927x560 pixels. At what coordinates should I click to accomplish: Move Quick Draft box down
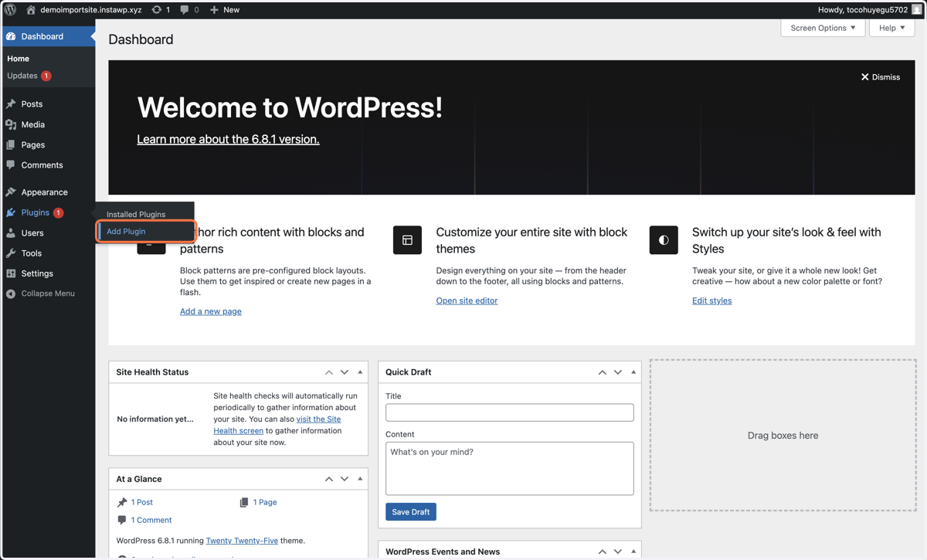618,372
